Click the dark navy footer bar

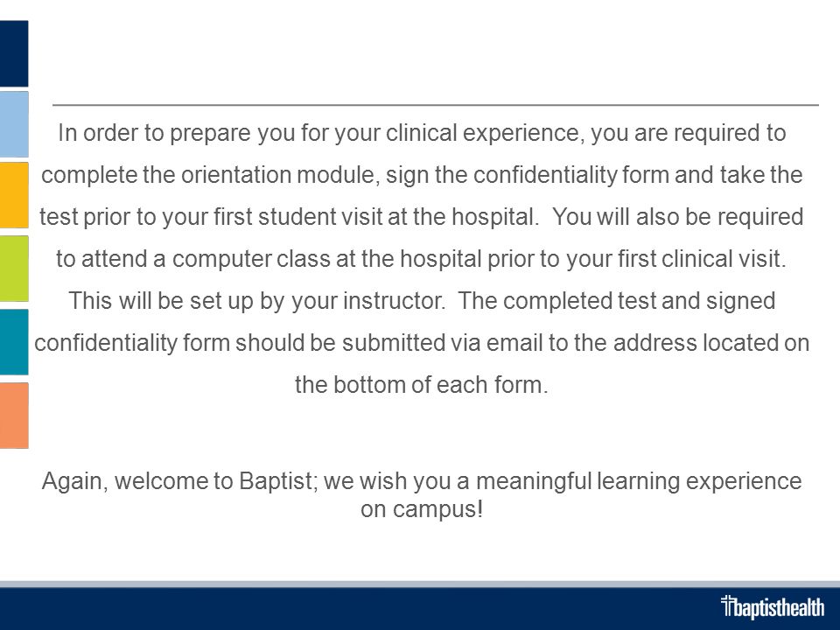click(420, 609)
